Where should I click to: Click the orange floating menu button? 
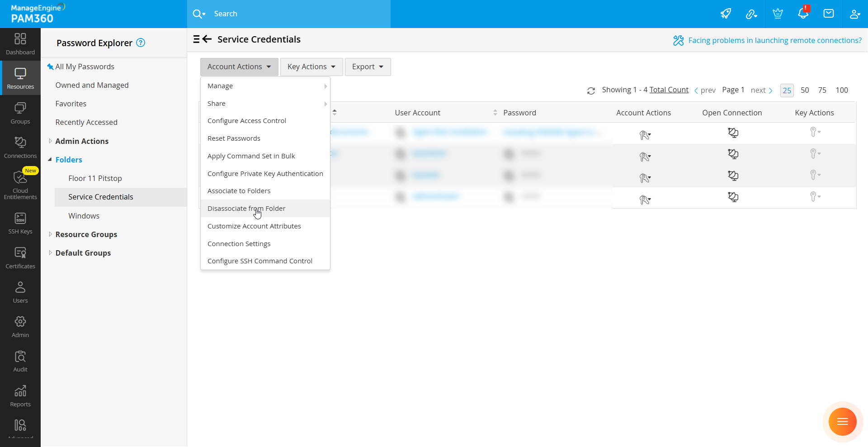tap(842, 422)
